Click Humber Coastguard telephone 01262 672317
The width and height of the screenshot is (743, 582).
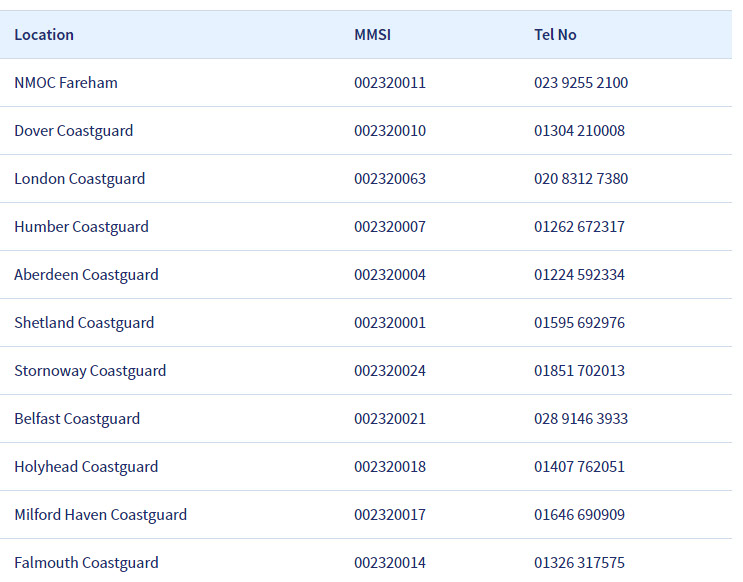click(x=579, y=227)
